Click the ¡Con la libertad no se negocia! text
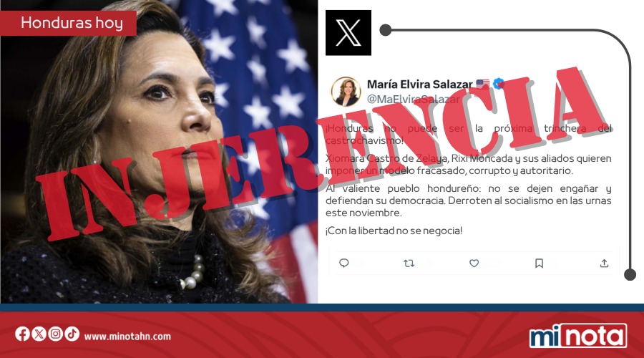 pyautogui.click(x=394, y=231)
